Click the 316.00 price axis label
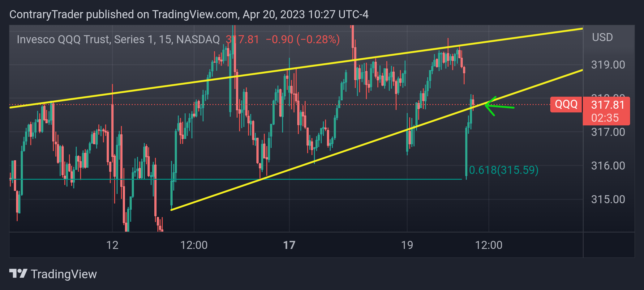Viewport: 644px width, 290px height. coord(608,166)
